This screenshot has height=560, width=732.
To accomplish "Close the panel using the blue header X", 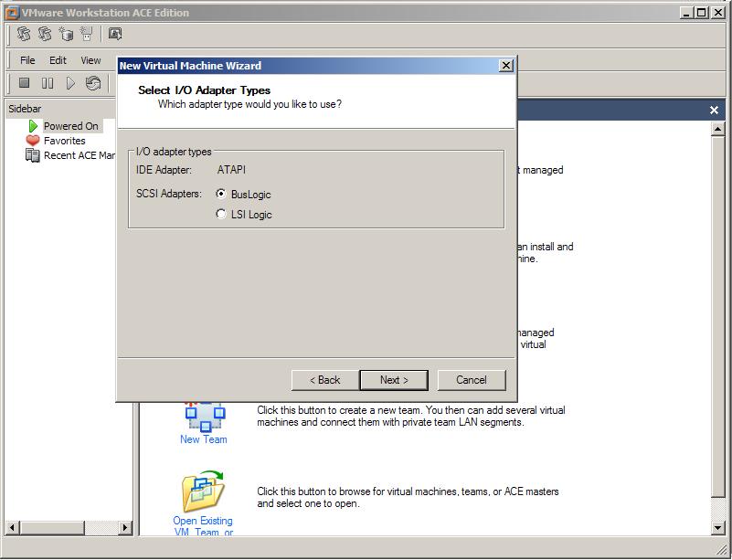I will pos(715,110).
